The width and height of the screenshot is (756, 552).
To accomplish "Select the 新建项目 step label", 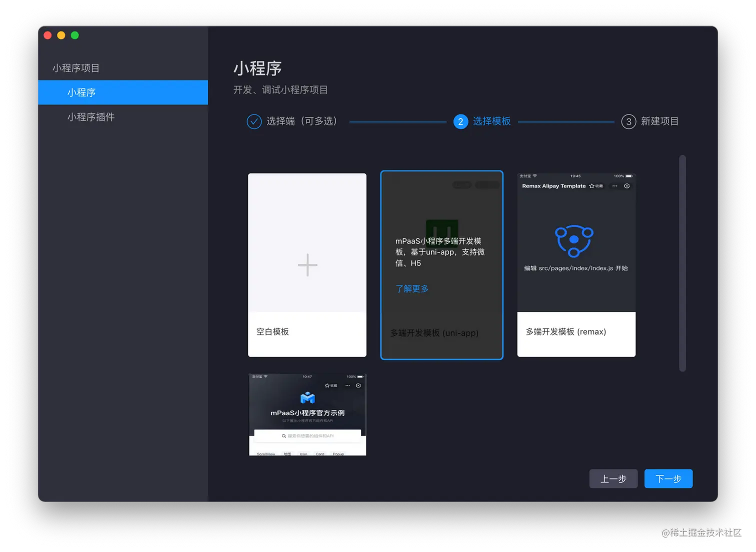I will (659, 121).
